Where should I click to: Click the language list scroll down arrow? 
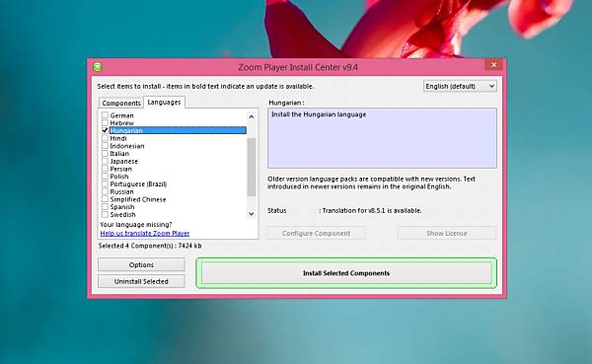(x=252, y=214)
